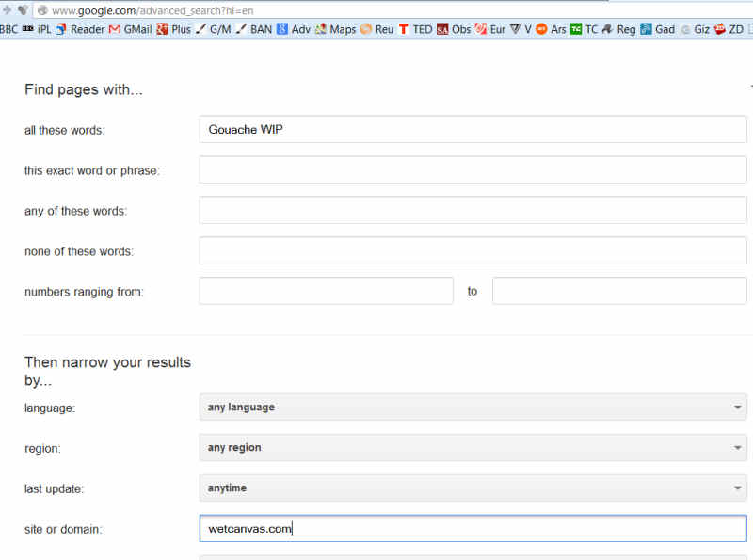
Task: Open the TED bookmark
Action: 415,30
